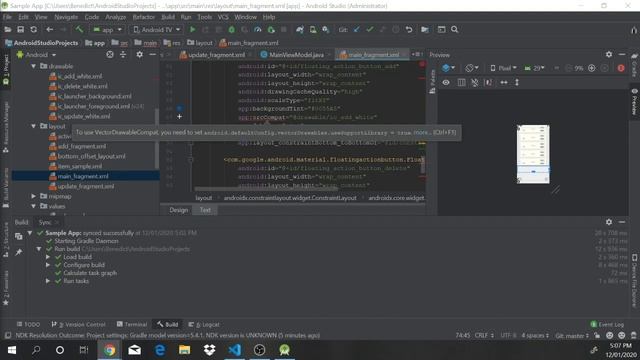Open the Project Structure icon
Image resolution: width=640 pixels, height=360 pixels.
425,29
